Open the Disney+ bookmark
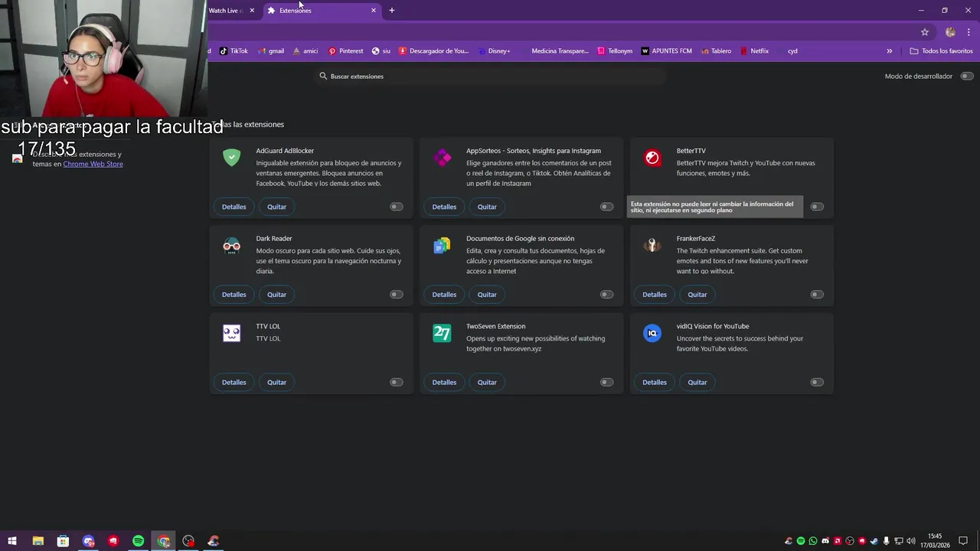 (x=493, y=51)
